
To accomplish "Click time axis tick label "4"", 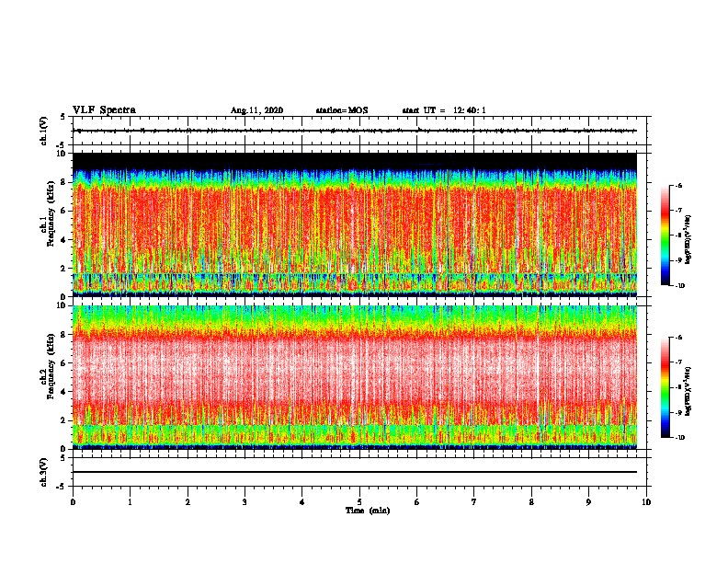I will [x=302, y=502].
